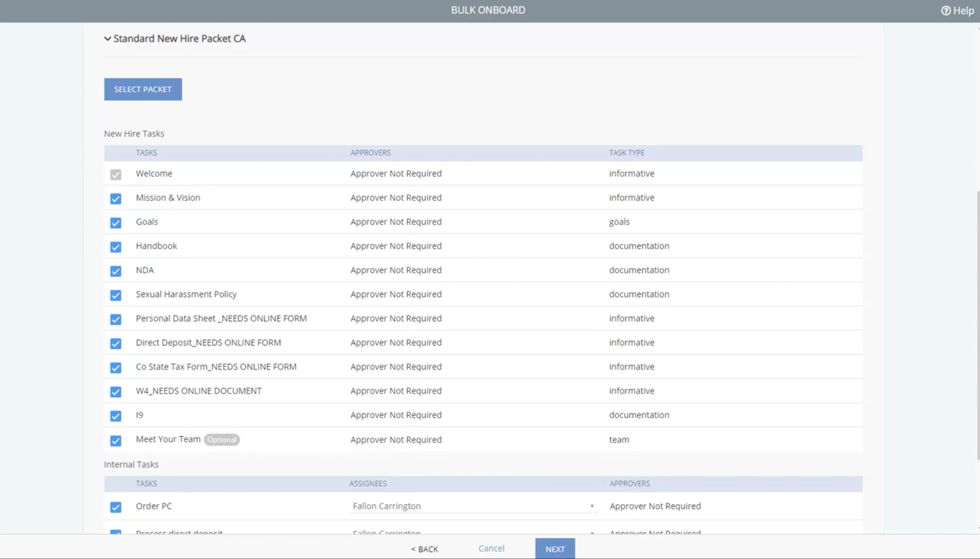The width and height of the screenshot is (980, 559).
Task: Click the goals task type value
Action: (619, 222)
